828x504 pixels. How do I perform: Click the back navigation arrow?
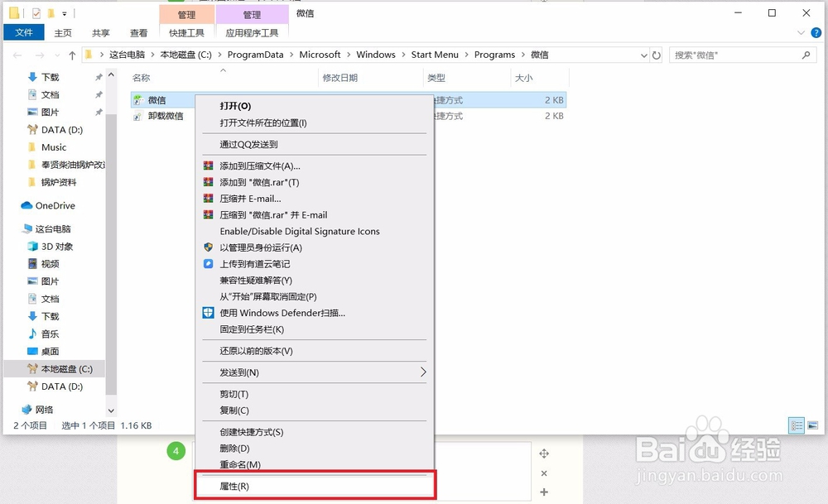tap(17, 55)
